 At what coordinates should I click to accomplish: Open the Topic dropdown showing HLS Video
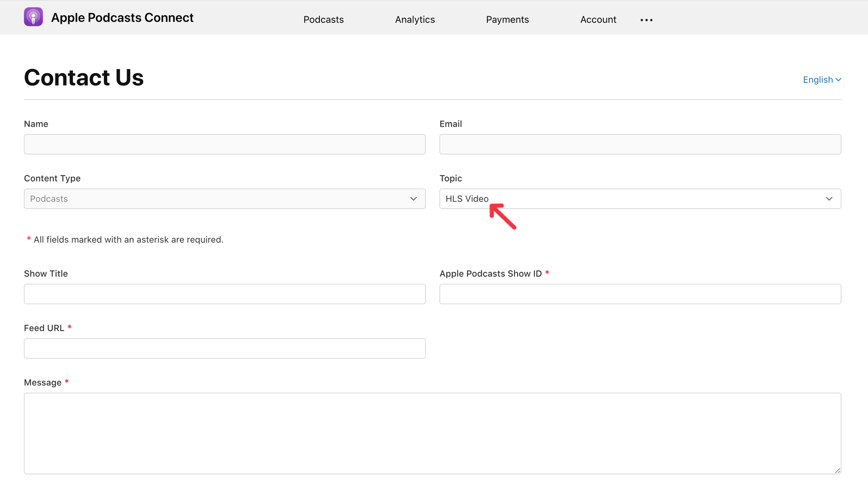coord(640,199)
